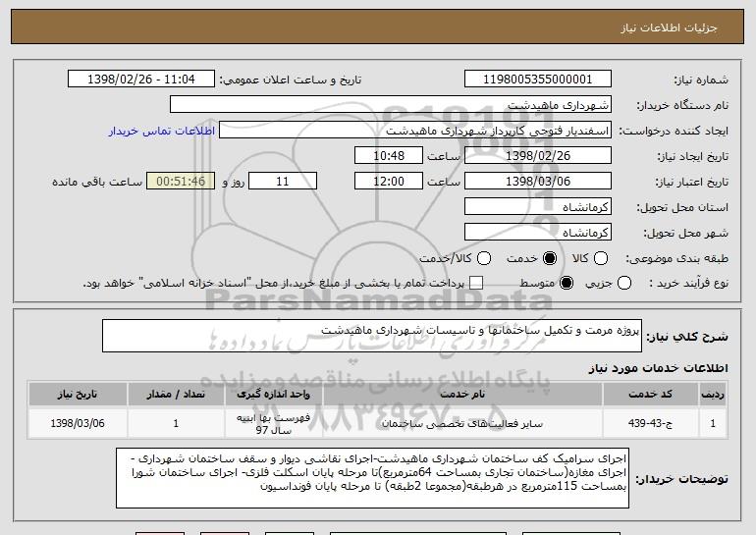The height and width of the screenshot is (535, 756).
Task: Select the کالا/خدمت radio button
Action: pyautogui.click(x=484, y=258)
